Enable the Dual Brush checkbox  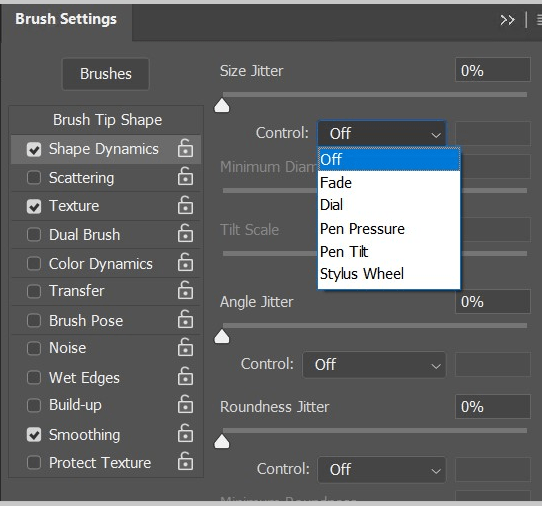(x=34, y=234)
